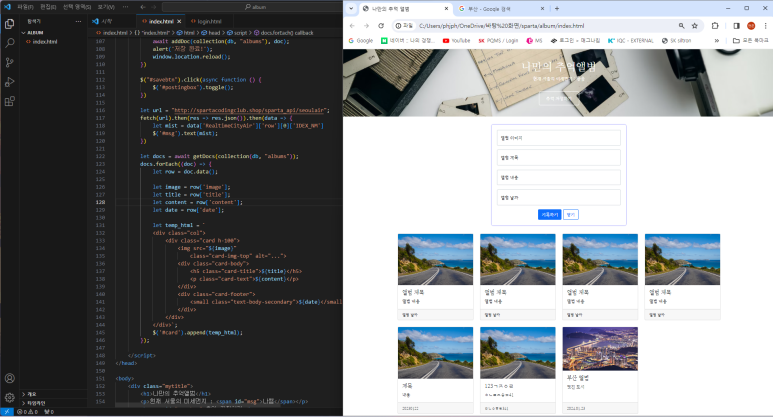Click the head breadcrumb in the editor
Screen dimensions: 773x417
[x=211, y=33]
